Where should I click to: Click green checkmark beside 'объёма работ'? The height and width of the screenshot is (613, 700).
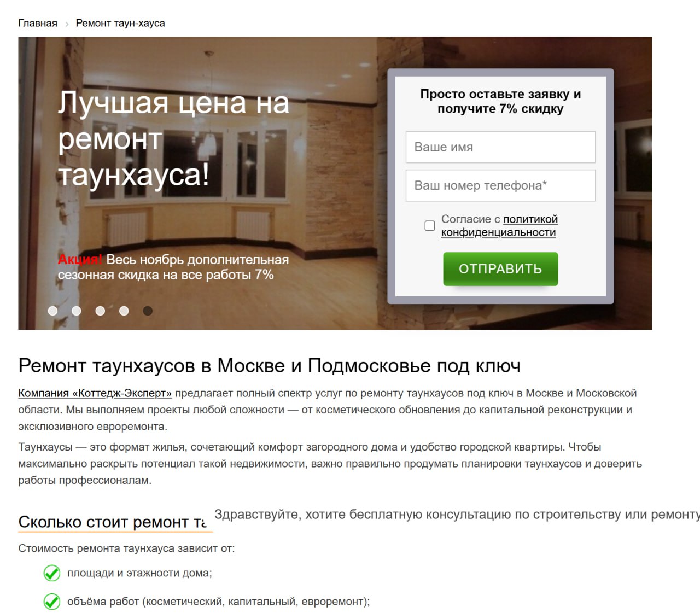click(x=52, y=602)
